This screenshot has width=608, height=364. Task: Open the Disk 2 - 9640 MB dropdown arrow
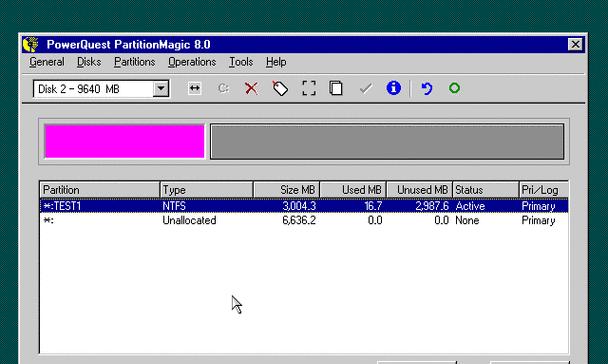pos(161,89)
